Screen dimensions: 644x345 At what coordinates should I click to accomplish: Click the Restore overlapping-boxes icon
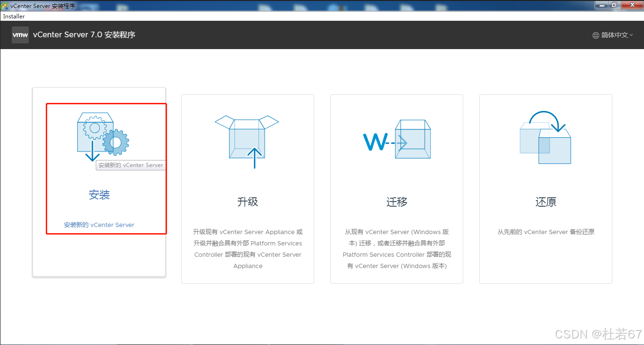[x=545, y=137]
